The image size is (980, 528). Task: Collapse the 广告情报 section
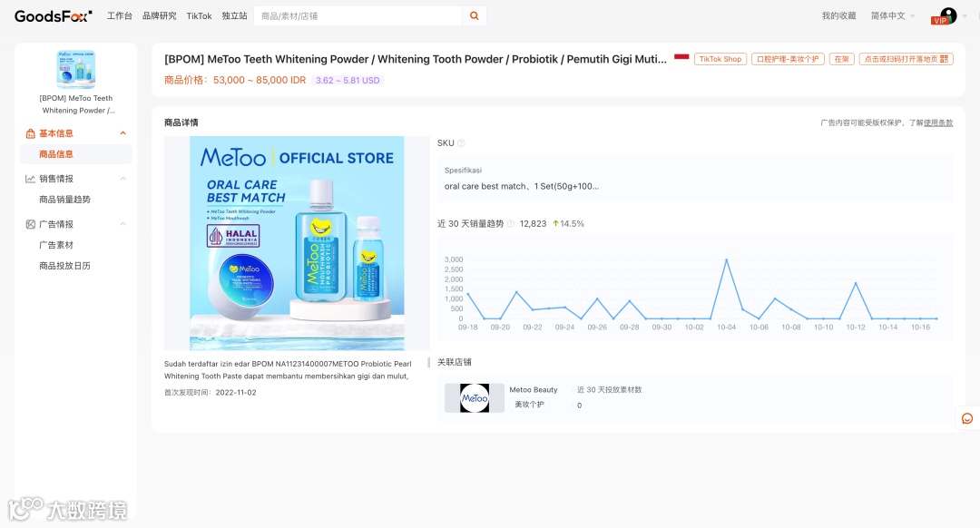click(123, 224)
